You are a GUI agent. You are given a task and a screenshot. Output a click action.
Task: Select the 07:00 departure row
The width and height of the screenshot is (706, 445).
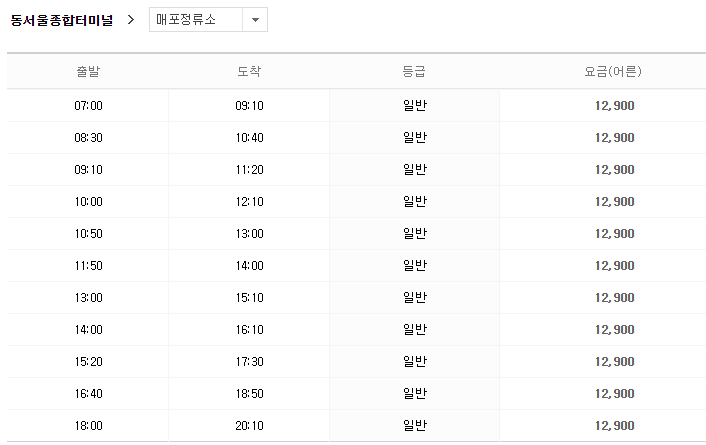[x=88, y=105]
